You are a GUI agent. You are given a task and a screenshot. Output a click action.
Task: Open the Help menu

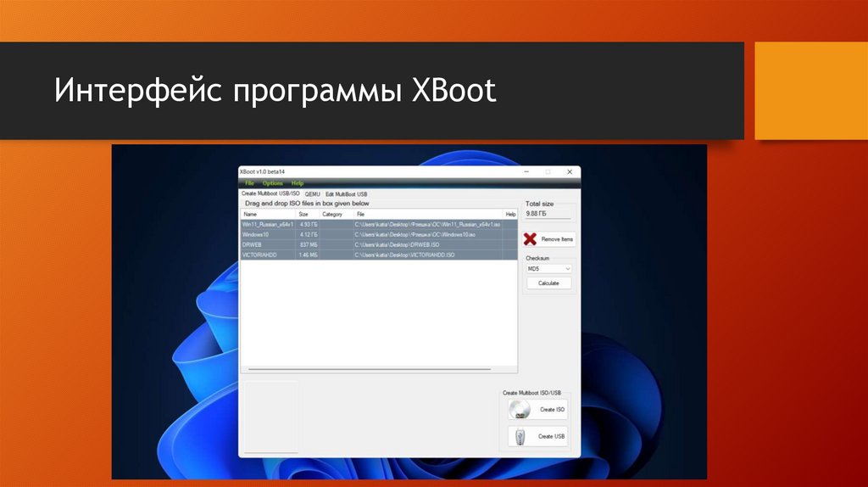(298, 182)
